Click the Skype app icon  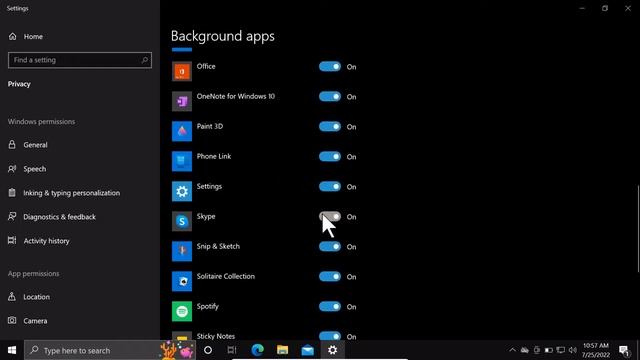[182, 221]
